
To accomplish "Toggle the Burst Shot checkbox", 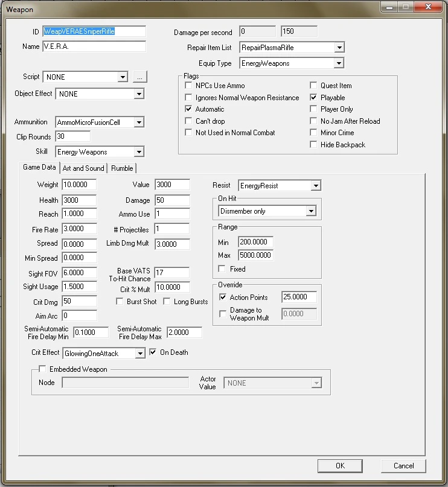I will [x=120, y=302].
